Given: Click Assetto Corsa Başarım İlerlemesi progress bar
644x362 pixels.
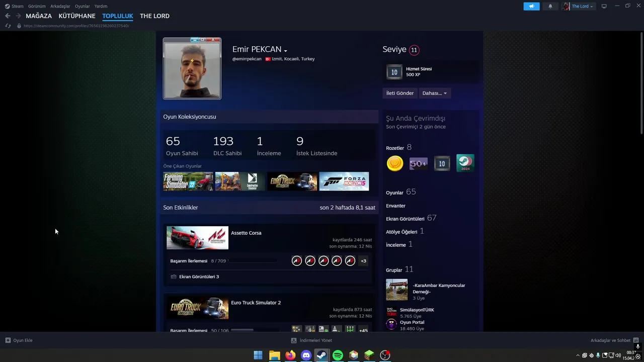Looking at the screenshot, I should (x=254, y=261).
